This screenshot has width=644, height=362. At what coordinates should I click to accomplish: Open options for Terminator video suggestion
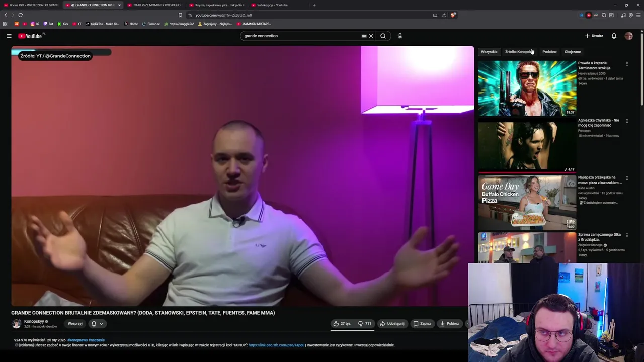[x=627, y=64]
